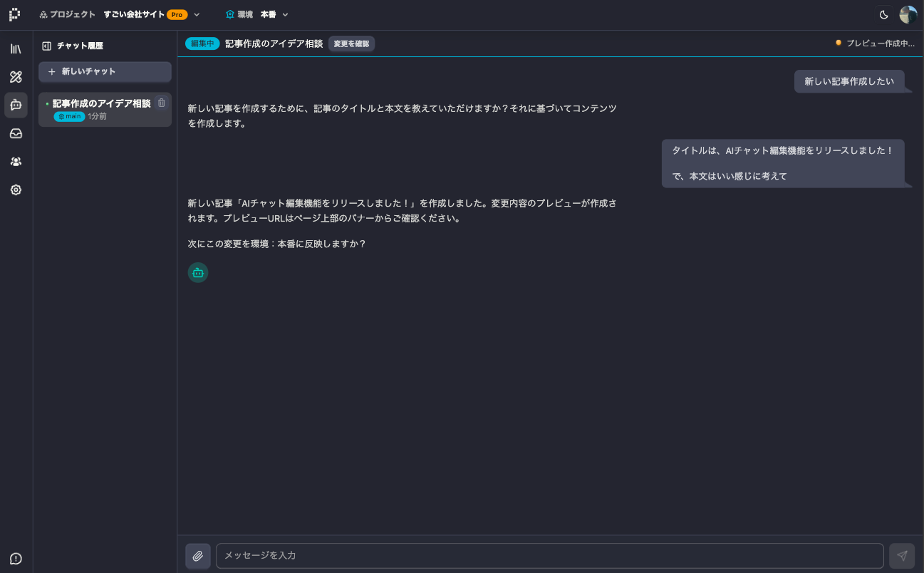924x573 pixels.
Task: Click the green bot avatar icon
Action: tap(198, 272)
